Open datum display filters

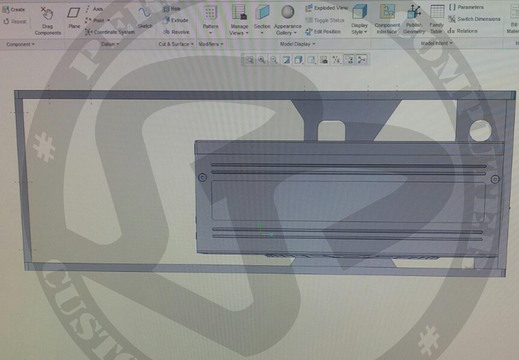(x=336, y=60)
